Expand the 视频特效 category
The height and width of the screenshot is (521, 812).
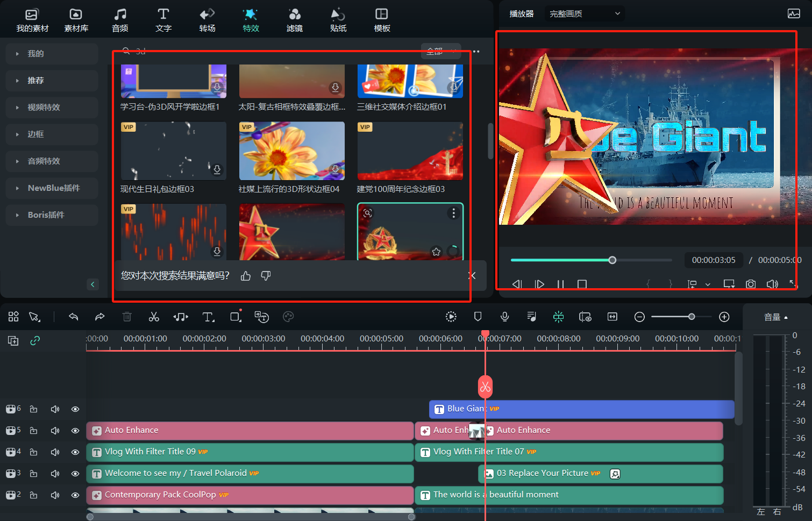point(44,108)
